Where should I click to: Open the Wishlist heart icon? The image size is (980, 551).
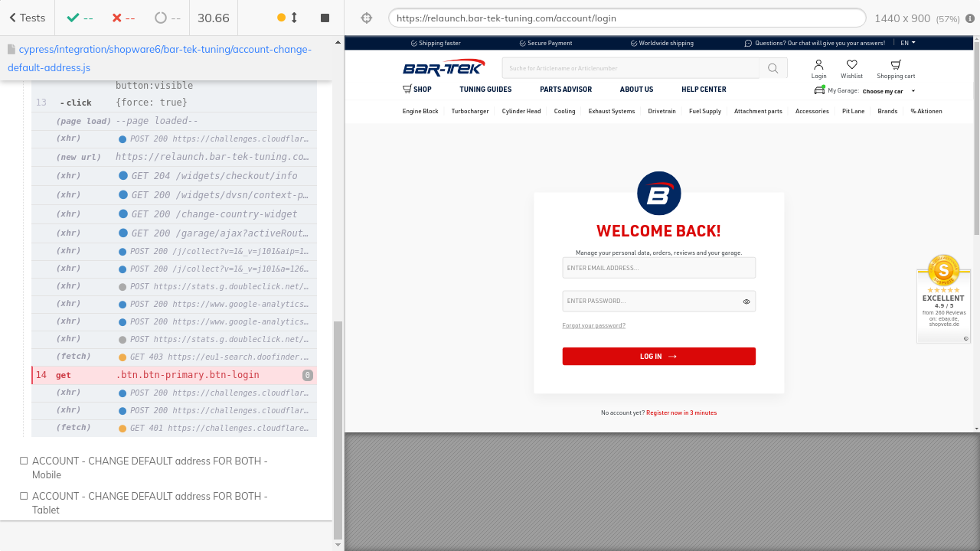pyautogui.click(x=851, y=69)
